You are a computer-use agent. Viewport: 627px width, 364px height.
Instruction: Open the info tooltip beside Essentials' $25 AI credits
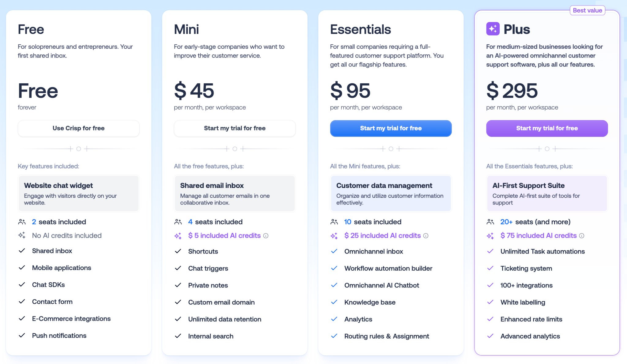(x=426, y=236)
